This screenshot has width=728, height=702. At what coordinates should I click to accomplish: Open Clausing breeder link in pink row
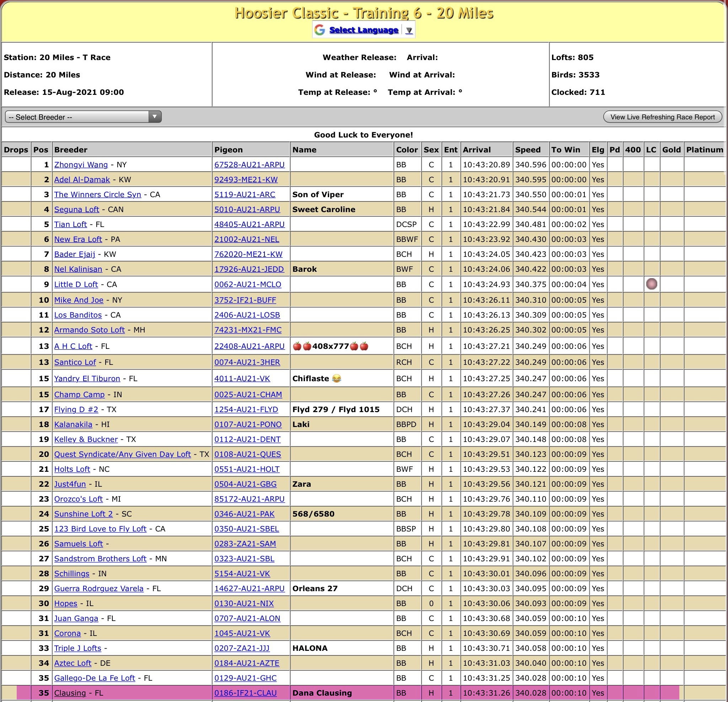pyautogui.click(x=70, y=693)
